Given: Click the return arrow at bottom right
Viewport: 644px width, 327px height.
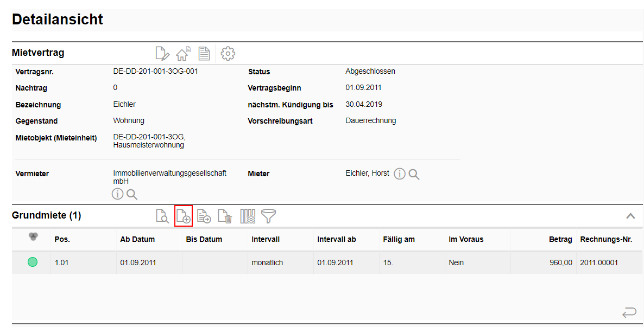Looking at the screenshot, I should 629,312.
